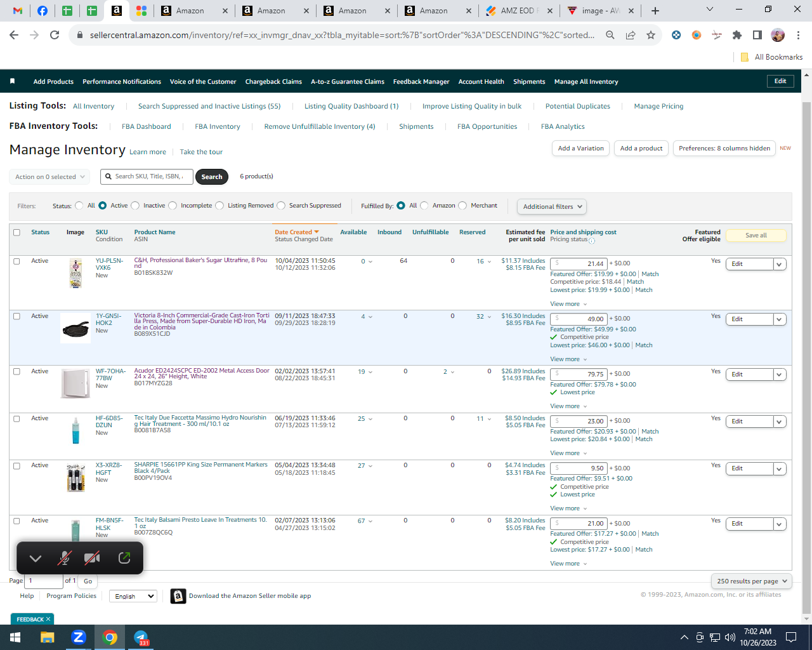The image size is (812, 650).
Task: Expand the Additional filters dropdown
Action: click(552, 206)
